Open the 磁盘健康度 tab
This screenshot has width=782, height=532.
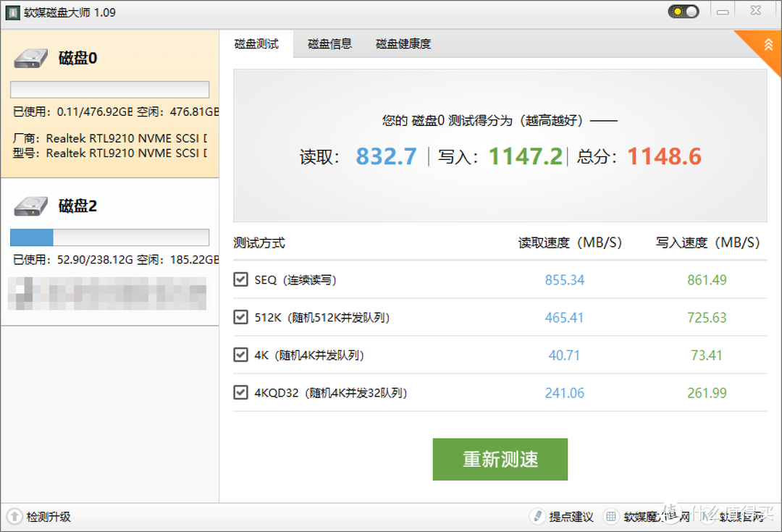[403, 44]
